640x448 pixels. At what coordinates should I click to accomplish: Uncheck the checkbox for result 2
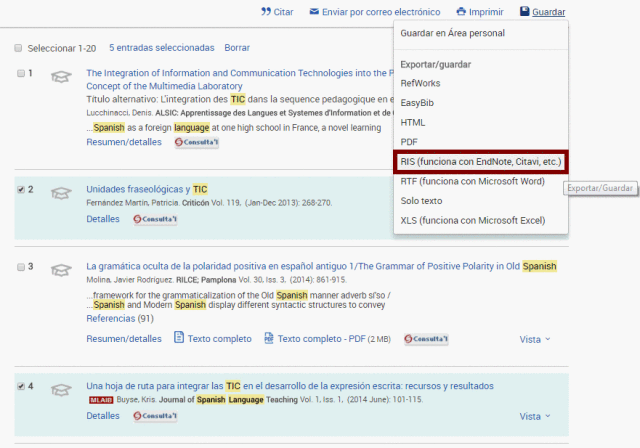click(x=21, y=189)
